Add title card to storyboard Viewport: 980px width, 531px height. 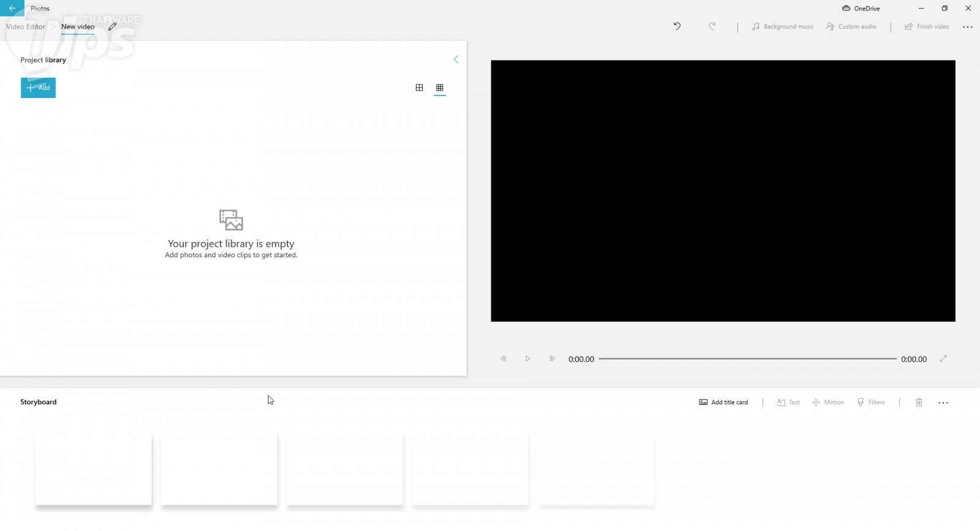723,402
